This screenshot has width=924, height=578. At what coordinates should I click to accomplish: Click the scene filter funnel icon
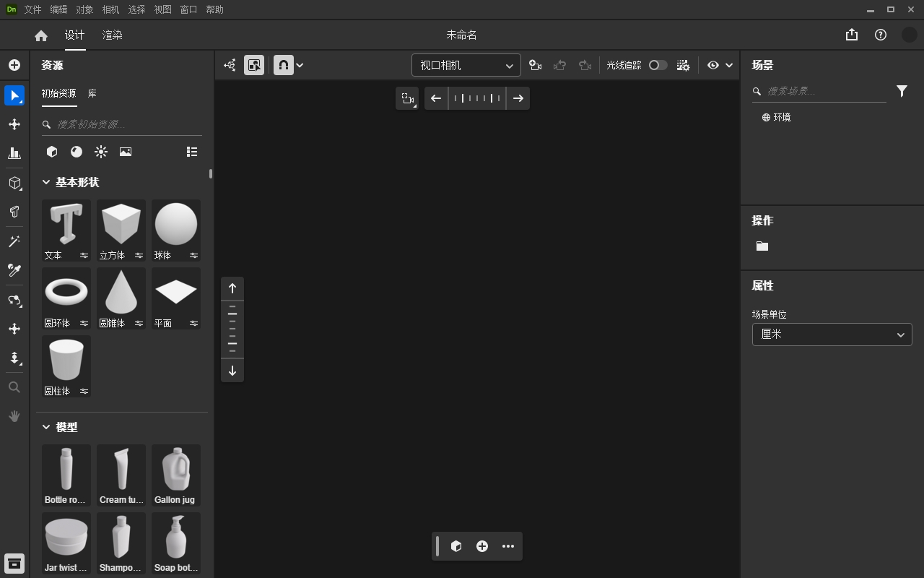pyautogui.click(x=901, y=91)
